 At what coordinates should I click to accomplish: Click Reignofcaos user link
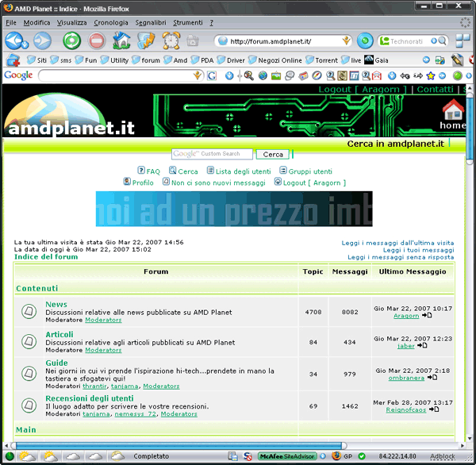tap(406, 409)
